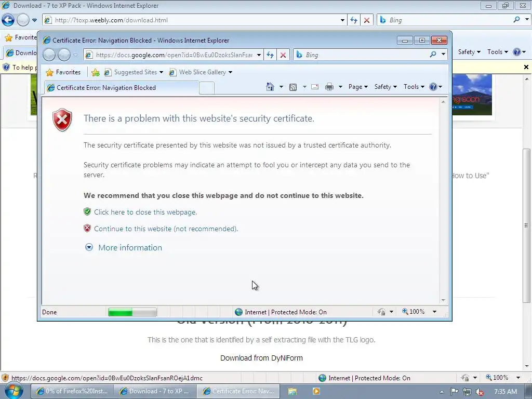Switch to Firefox install download taskbar button
This screenshot has height=399, width=532.
pyautogui.click(x=72, y=391)
